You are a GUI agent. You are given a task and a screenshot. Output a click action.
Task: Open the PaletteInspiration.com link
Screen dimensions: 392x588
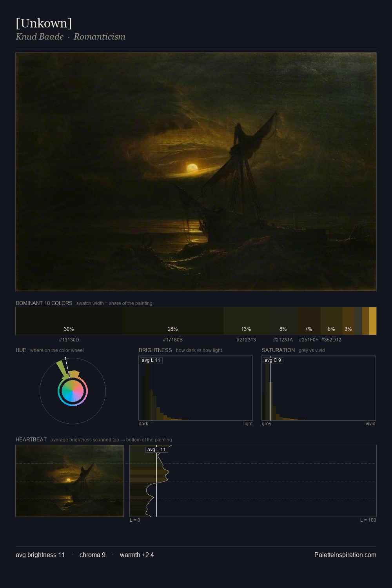pyautogui.click(x=345, y=555)
